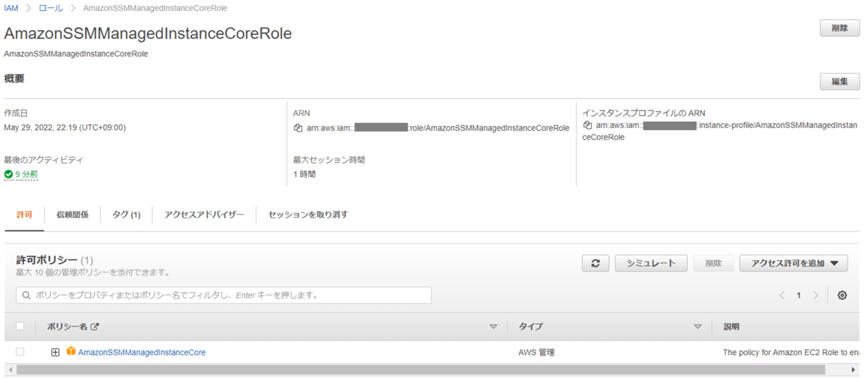This screenshot has width=868, height=378.
Task: Focus the policy filter search field
Action: pyautogui.click(x=224, y=295)
